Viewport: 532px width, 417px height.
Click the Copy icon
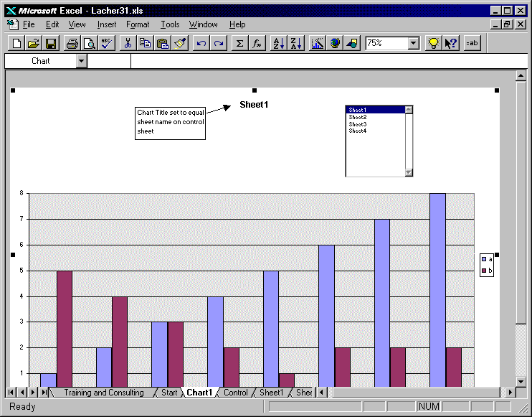(x=146, y=44)
